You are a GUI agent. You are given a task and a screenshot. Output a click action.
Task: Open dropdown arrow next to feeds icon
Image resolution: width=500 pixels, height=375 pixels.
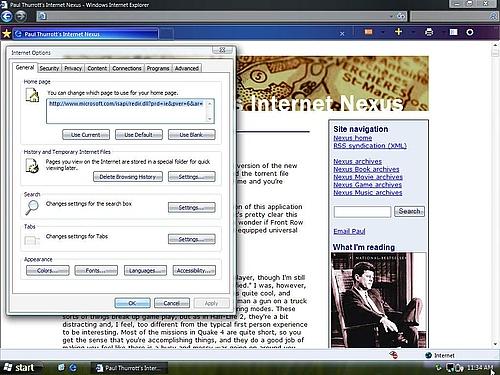click(383, 32)
